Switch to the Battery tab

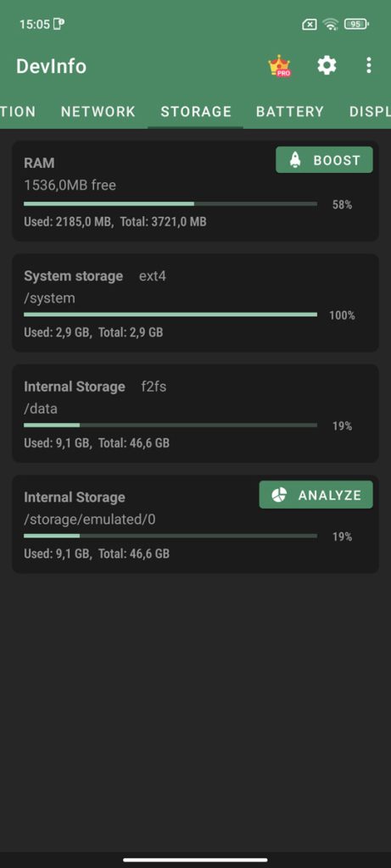tap(290, 111)
